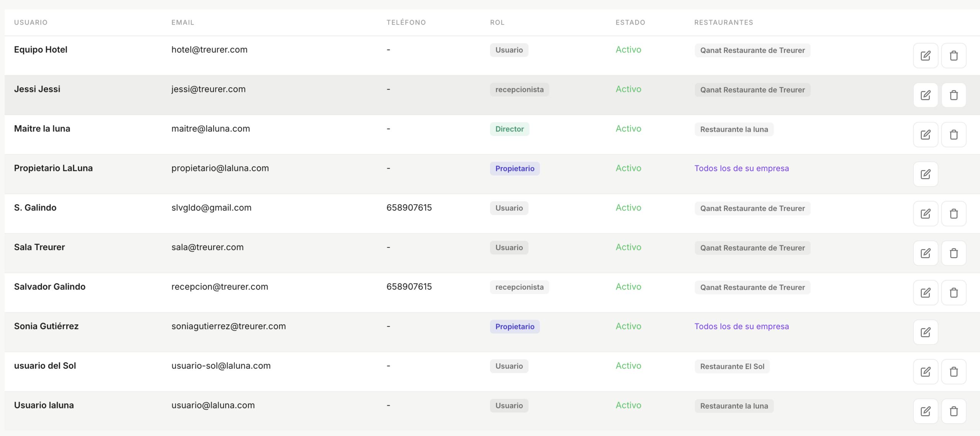The height and width of the screenshot is (436, 980).
Task: Select the Restaurante El Sol tag
Action: [x=732, y=366]
